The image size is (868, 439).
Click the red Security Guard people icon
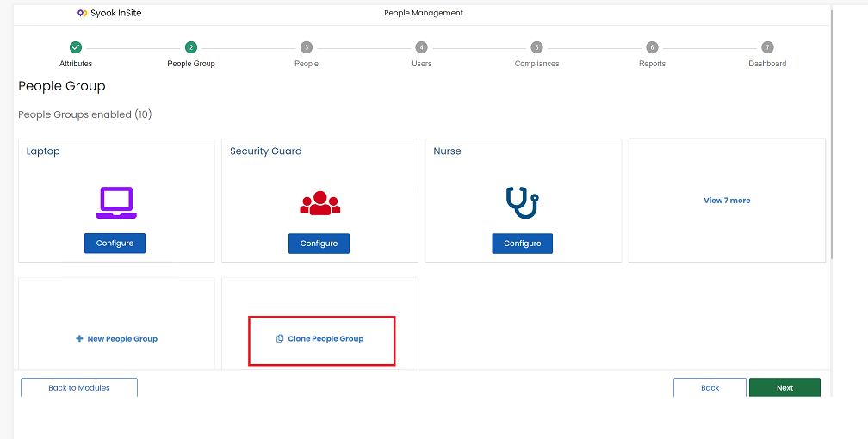[320, 203]
